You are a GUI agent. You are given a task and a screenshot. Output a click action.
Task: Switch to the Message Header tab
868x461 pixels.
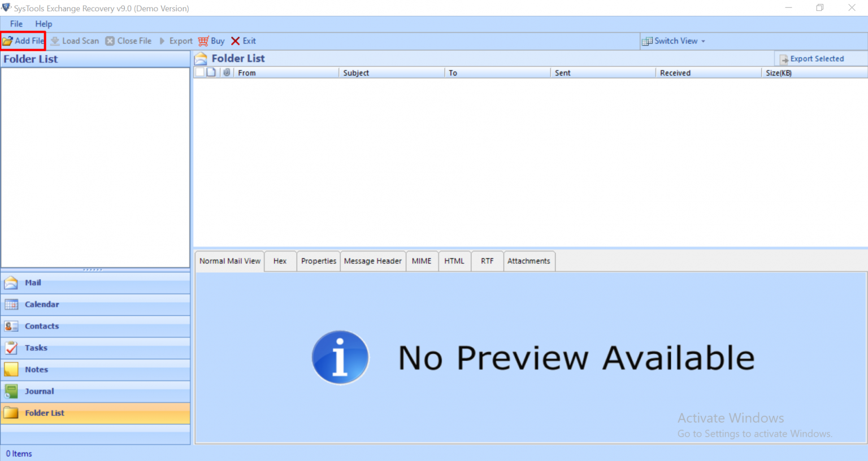point(372,261)
